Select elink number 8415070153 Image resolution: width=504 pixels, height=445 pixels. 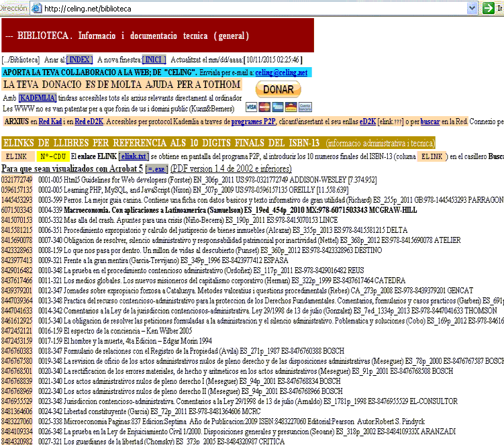click(17, 220)
